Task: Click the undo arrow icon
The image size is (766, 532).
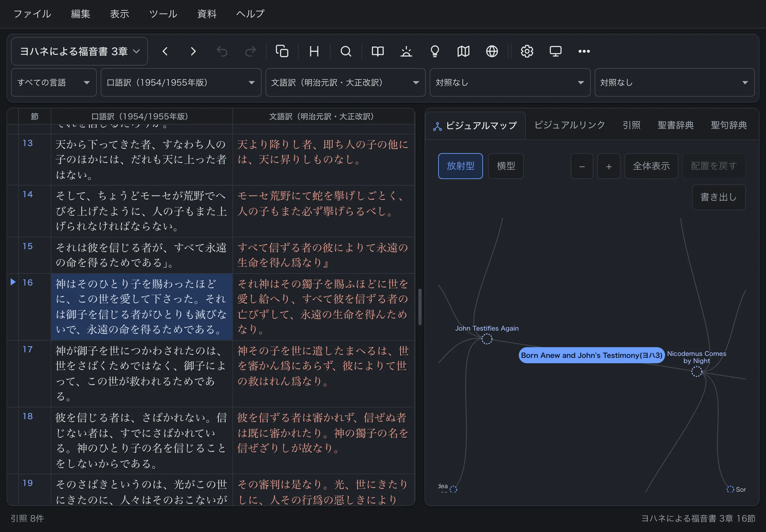Action: pos(222,51)
